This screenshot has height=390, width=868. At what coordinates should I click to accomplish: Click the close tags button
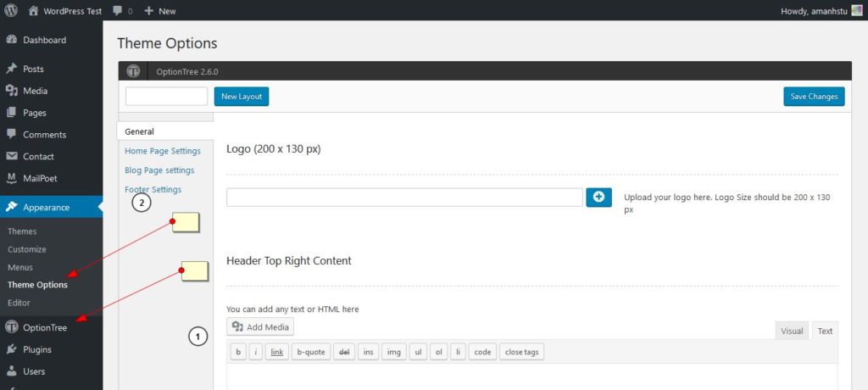(522, 352)
